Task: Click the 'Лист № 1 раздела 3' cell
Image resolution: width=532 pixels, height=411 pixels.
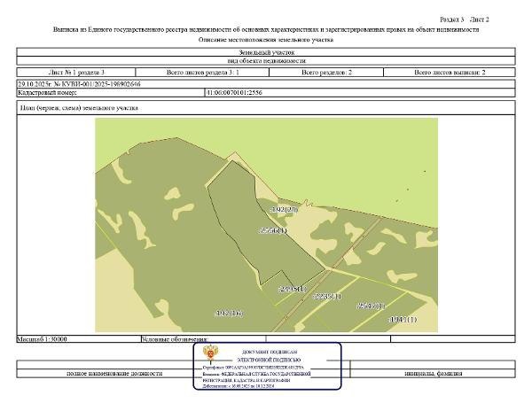Action: click(x=76, y=72)
